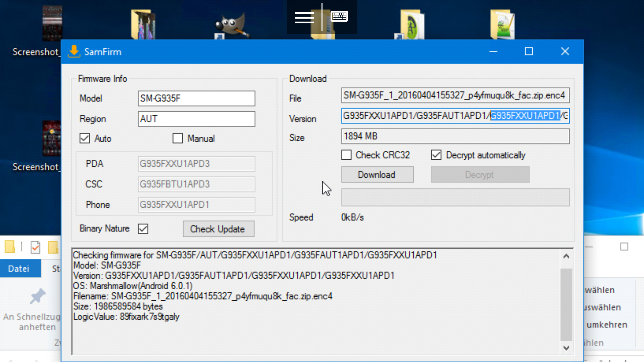This screenshot has height=362, width=644.
Task: Tick the Manual checkbox
Action: (x=178, y=138)
